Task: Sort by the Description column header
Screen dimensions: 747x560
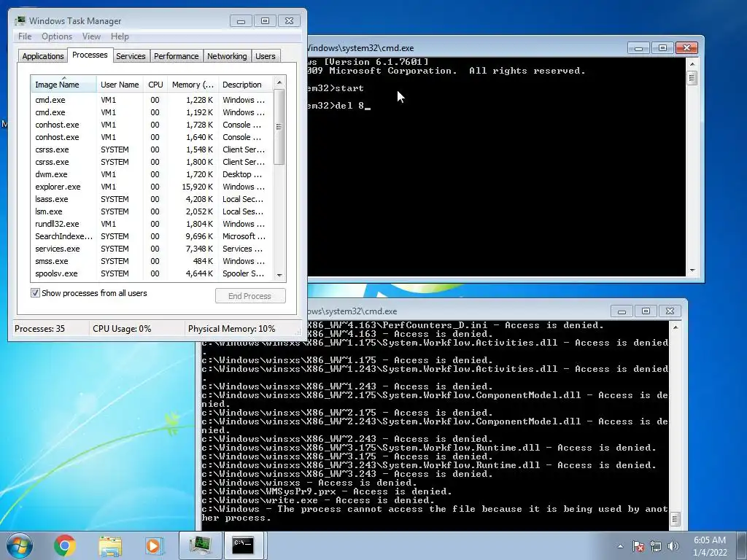Action: tap(245, 85)
